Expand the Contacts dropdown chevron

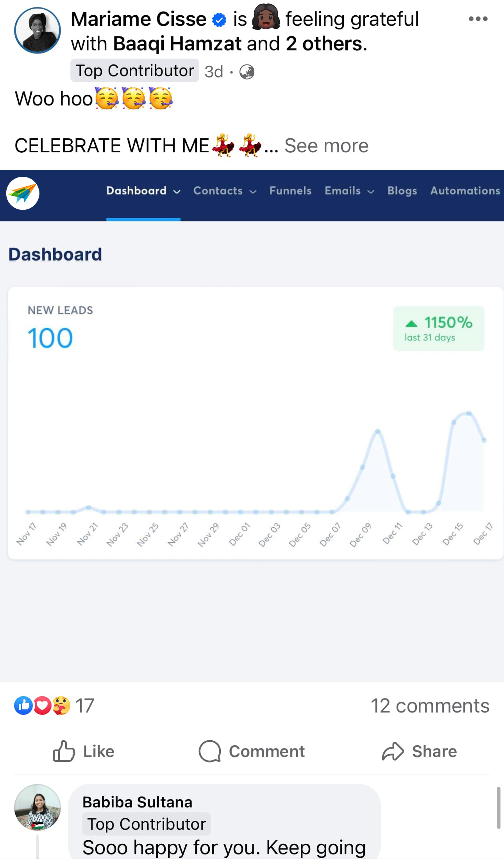click(x=253, y=191)
